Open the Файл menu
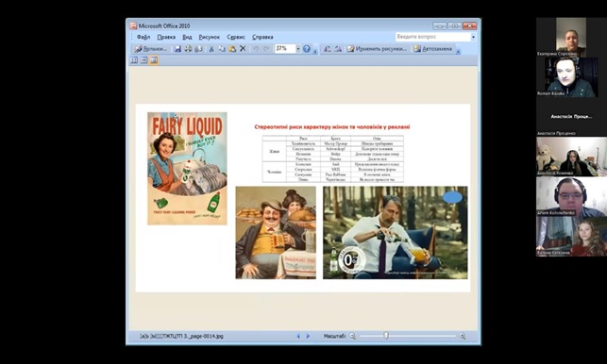The height and width of the screenshot is (364, 607). pos(143,37)
